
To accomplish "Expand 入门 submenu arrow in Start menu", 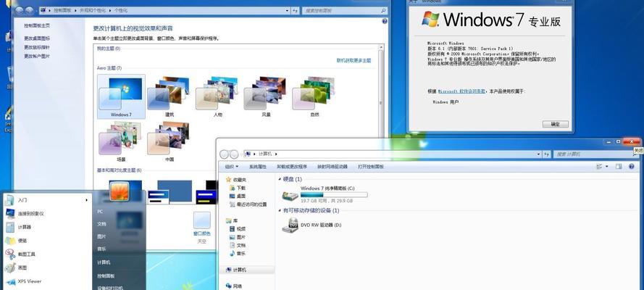I will click(87, 200).
